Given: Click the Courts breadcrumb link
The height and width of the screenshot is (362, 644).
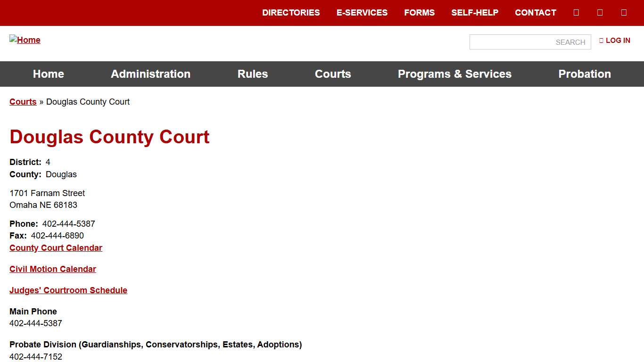Looking at the screenshot, I should tap(23, 101).
